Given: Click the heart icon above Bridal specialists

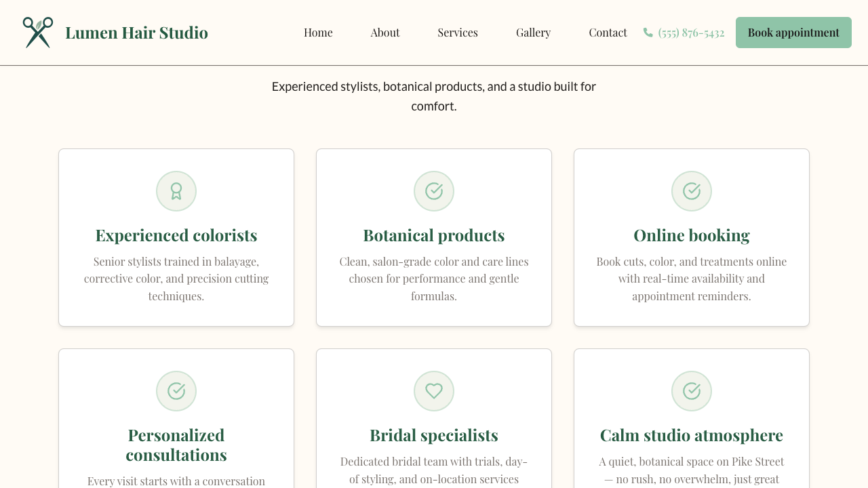Looking at the screenshot, I should 434,391.
